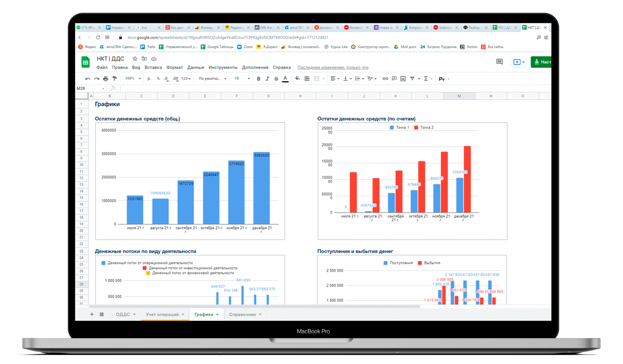This screenshot has width=623, height=364.
Task: Open the cell fill color picker
Action: 297,79
